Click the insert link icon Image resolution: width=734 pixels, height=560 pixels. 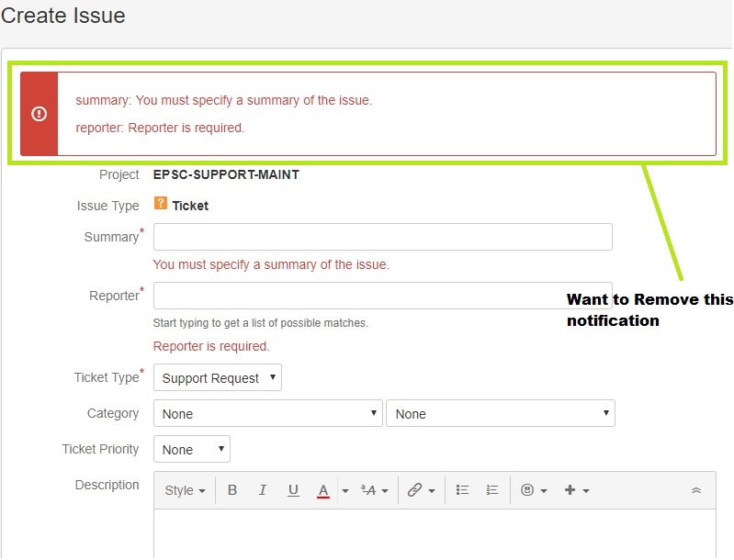pos(414,490)
